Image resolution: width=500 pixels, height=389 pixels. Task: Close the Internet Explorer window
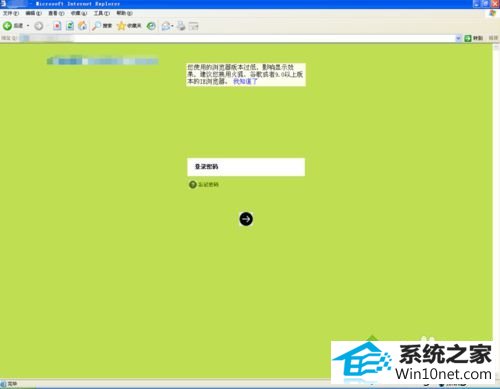(495, 4)
